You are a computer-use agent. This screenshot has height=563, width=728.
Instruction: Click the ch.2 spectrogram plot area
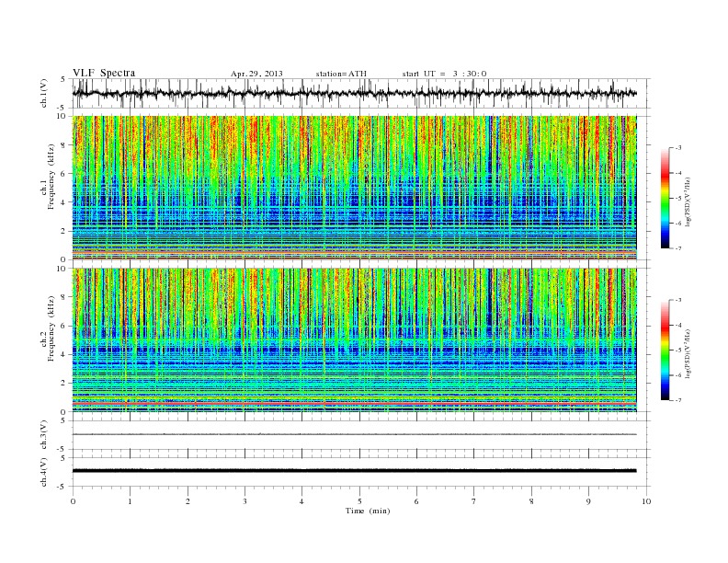[x=354, y=340]
